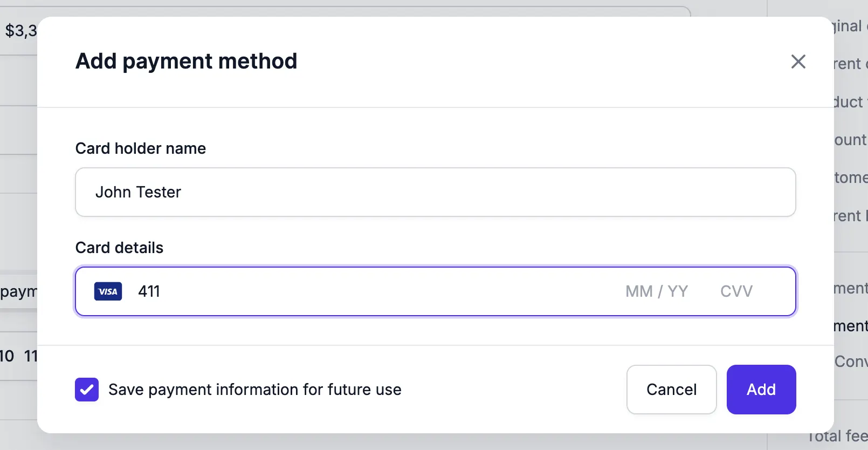Focus the Card holder name field
Viewport: 868px width, 450px height.
[435, 192]
